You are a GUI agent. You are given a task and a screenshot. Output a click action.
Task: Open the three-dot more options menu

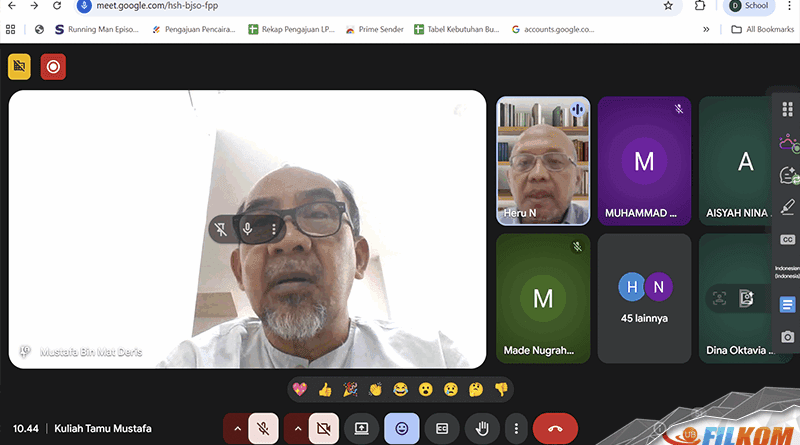click(515, 428)
